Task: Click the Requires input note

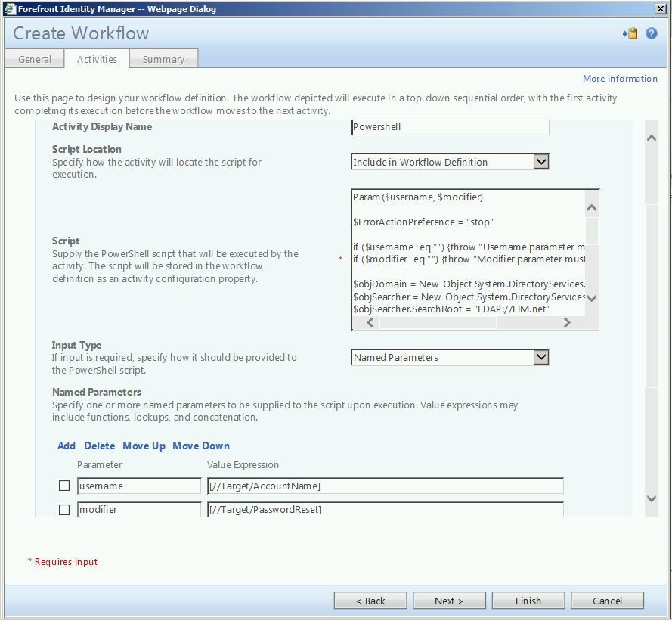Action: click(63, 562)
